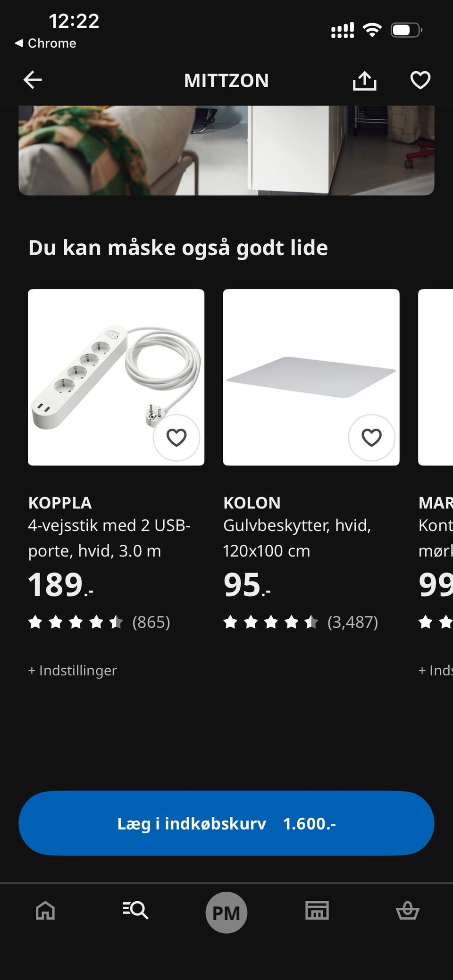
Task: Go back using the arrow icon
Action: (x=33, y=80)
